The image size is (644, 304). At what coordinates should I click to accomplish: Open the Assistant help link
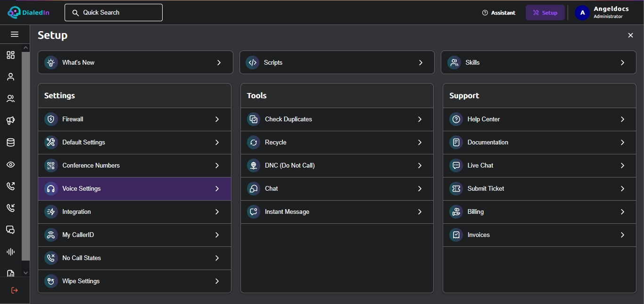tap(499, 13)
